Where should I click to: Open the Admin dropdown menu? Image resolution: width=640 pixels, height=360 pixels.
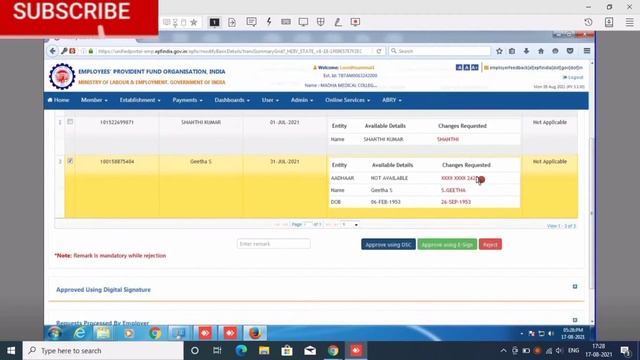pos(302,100)
